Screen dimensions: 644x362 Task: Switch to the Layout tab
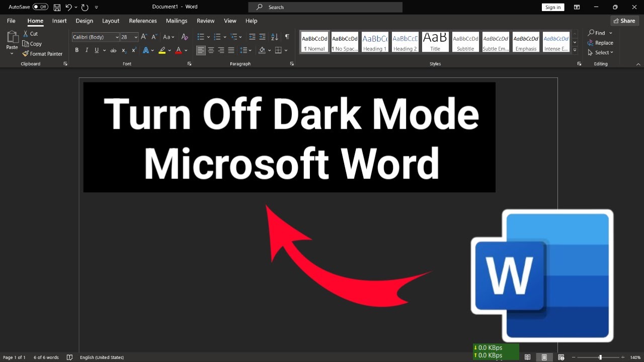111,21
